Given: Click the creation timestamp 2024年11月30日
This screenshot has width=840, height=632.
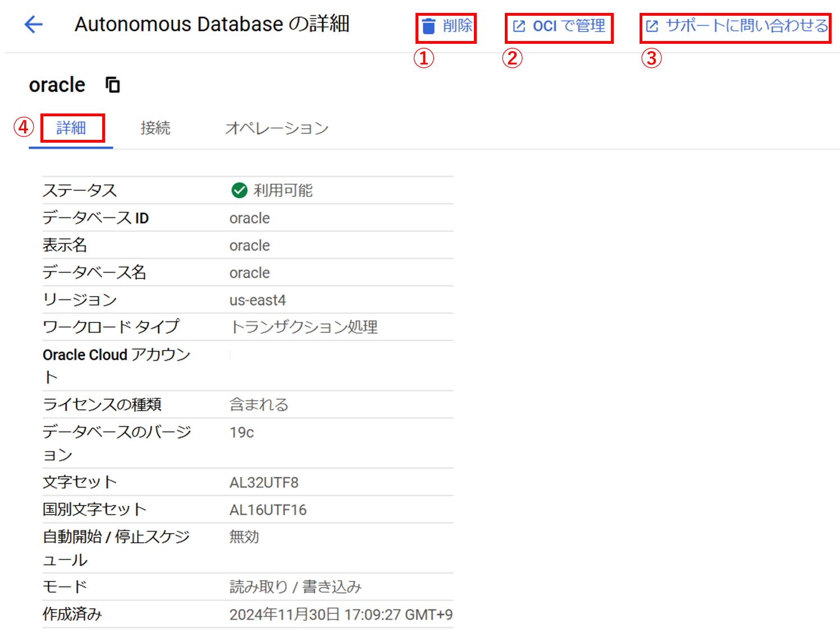Looking at the screenshot, I should click(x=341, y=615).
